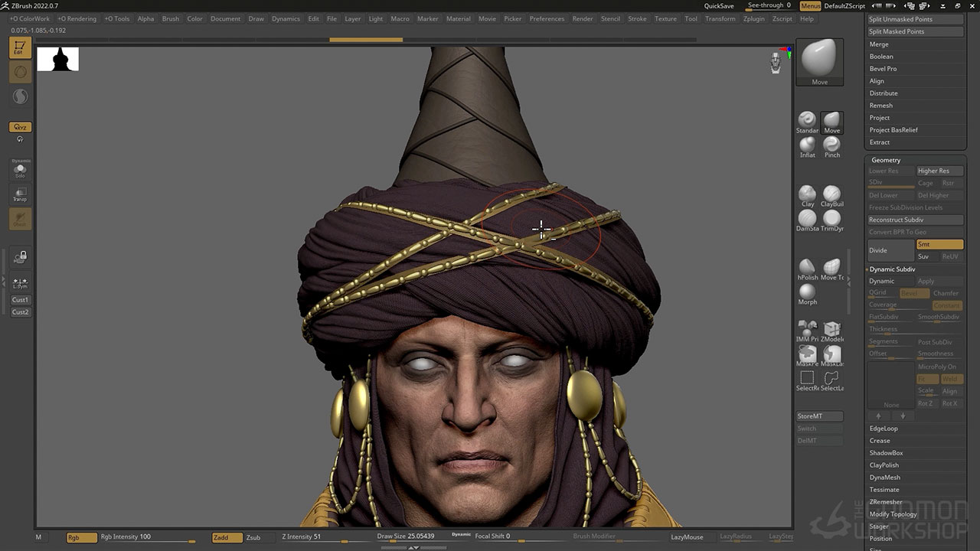Expand the ZRemesher section
The height and width of the screenshot is (551, 980).
point(885,502)
